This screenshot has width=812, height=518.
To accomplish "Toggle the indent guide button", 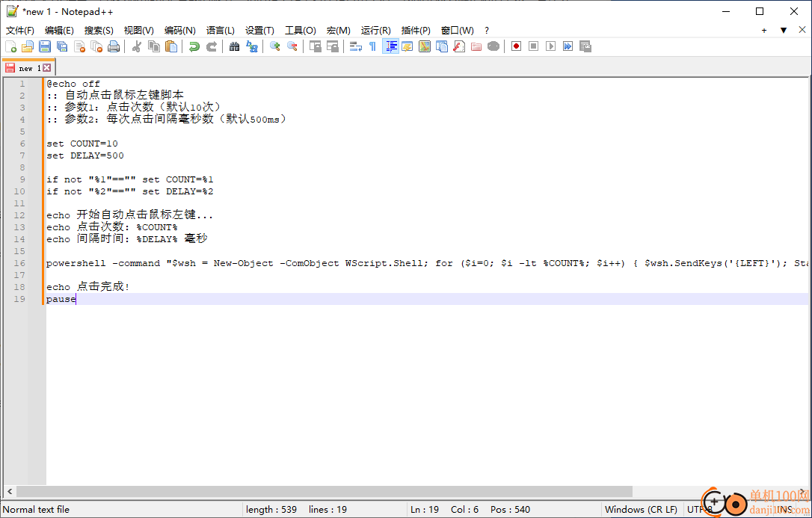I will point(390,46).
